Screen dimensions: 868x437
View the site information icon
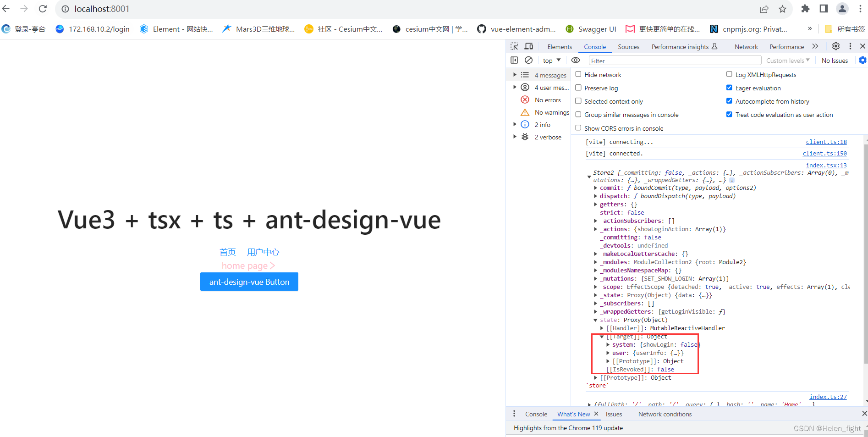coord(66,9)
